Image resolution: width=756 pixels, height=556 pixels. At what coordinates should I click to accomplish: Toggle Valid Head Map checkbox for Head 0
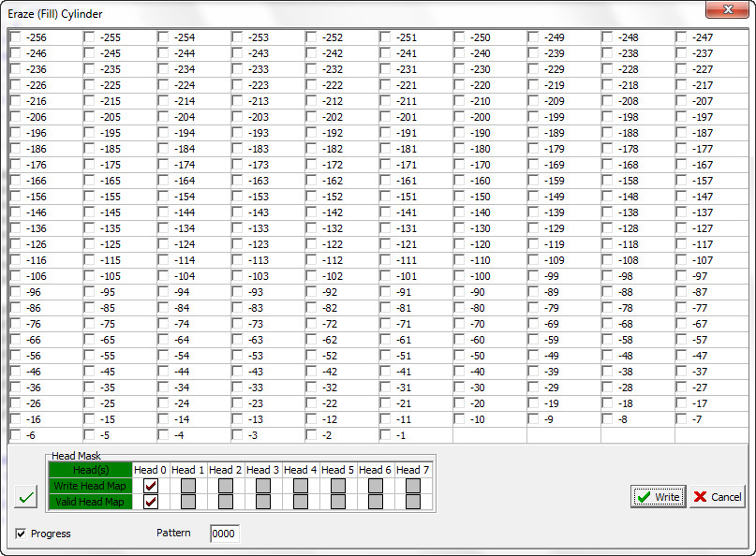click(151, 502)
